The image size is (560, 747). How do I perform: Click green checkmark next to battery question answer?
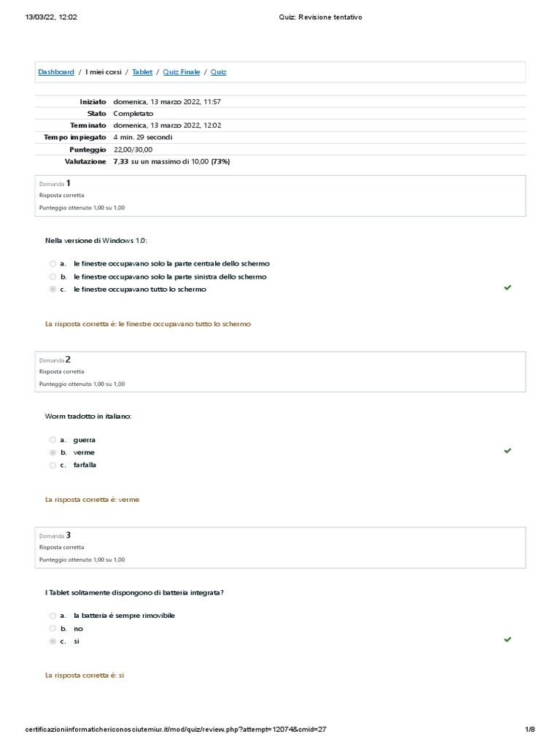click(507, 640)
